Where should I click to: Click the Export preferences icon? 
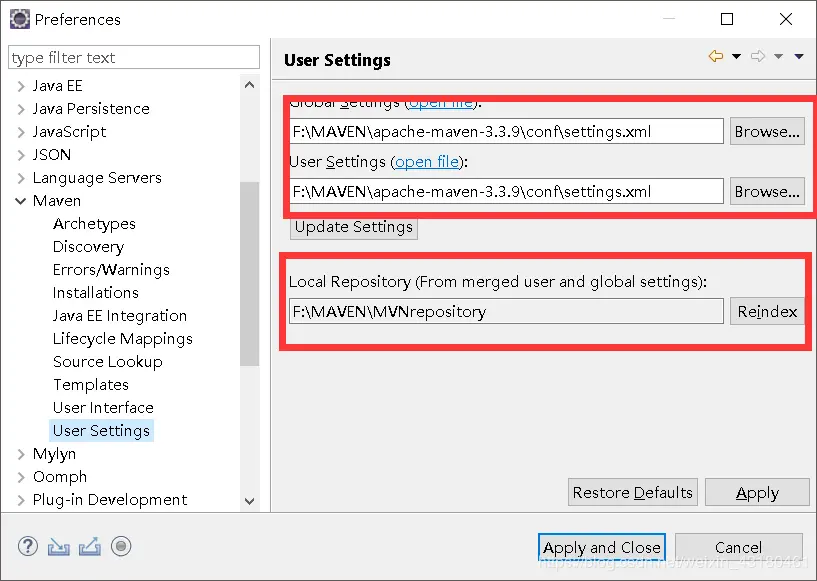[x=90, y=546]
